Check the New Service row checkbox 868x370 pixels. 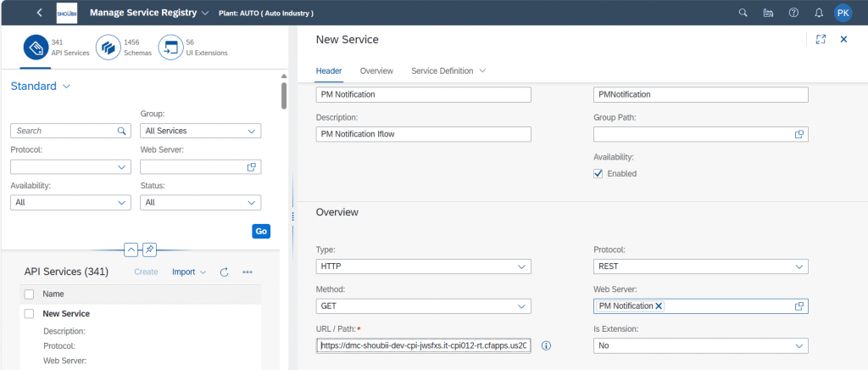pos(30,313)
